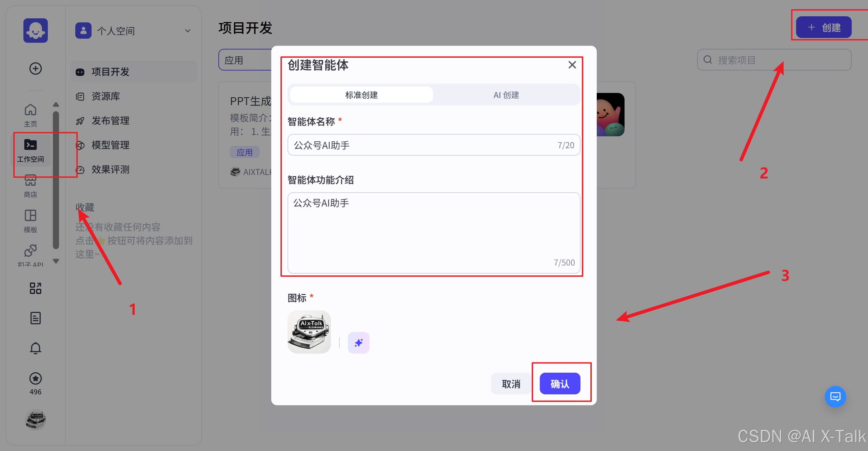
Task: Open the notifications bell icon
Action: 35,348
